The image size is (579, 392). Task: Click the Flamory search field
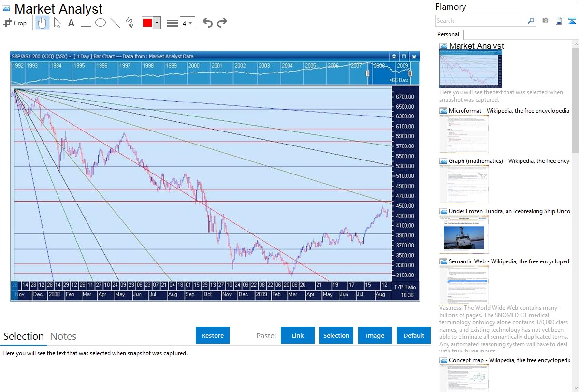click(x=481, y=21)
